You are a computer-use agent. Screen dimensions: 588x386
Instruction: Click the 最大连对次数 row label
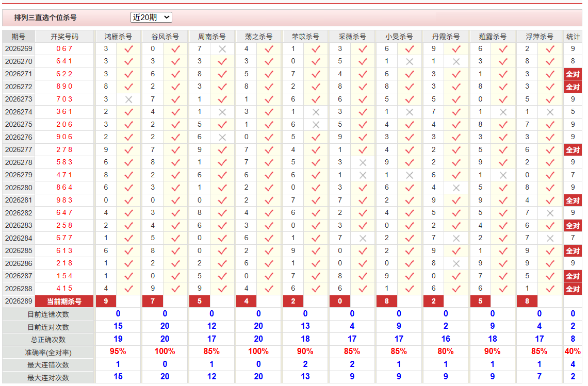point(48,377)
